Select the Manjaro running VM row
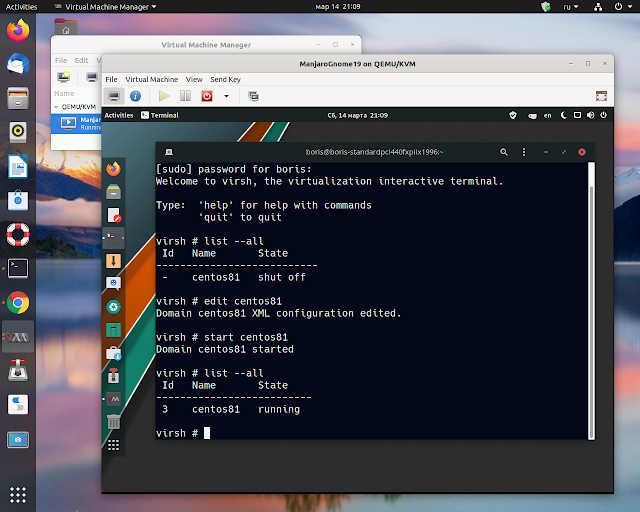Image resolution: width=640 pixels, height=512 pixels. click(76, 123)
